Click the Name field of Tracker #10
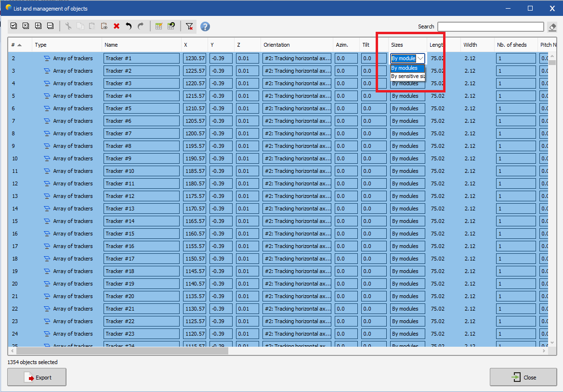The image size is (563, 392). [141, 171]
